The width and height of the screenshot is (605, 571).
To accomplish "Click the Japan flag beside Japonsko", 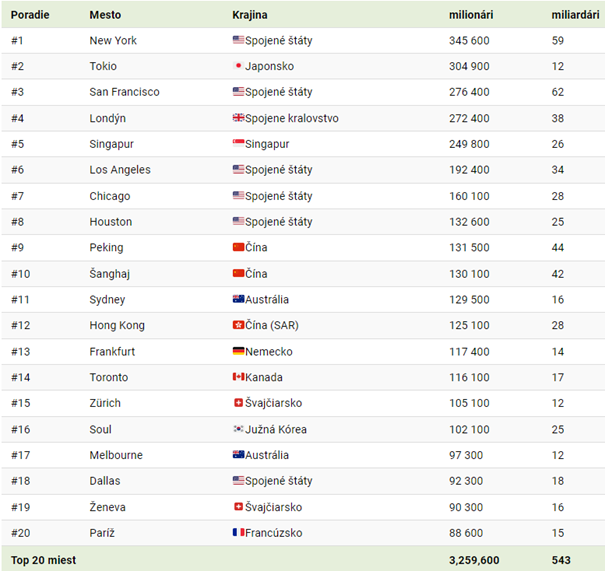I will pos(238,66).
